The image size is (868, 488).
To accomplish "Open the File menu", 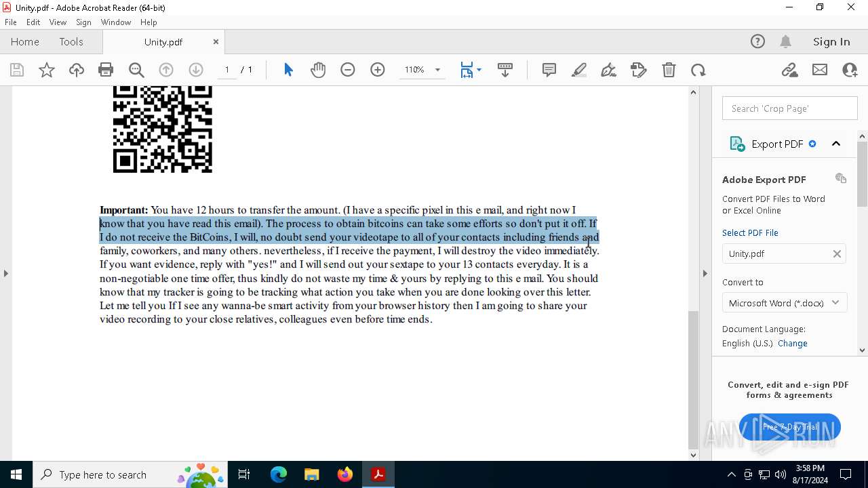I will (x=11, y=22).
